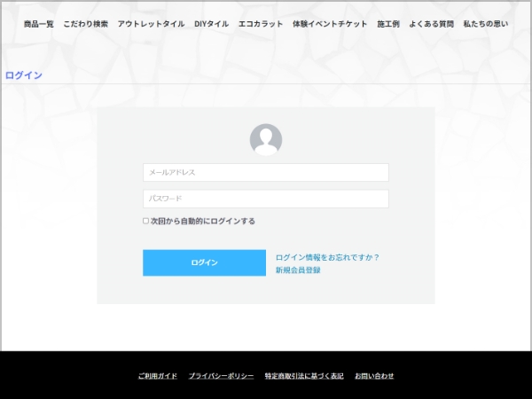
Task: Open よくある質問 menu item
Action: click(x=431, y=24)
